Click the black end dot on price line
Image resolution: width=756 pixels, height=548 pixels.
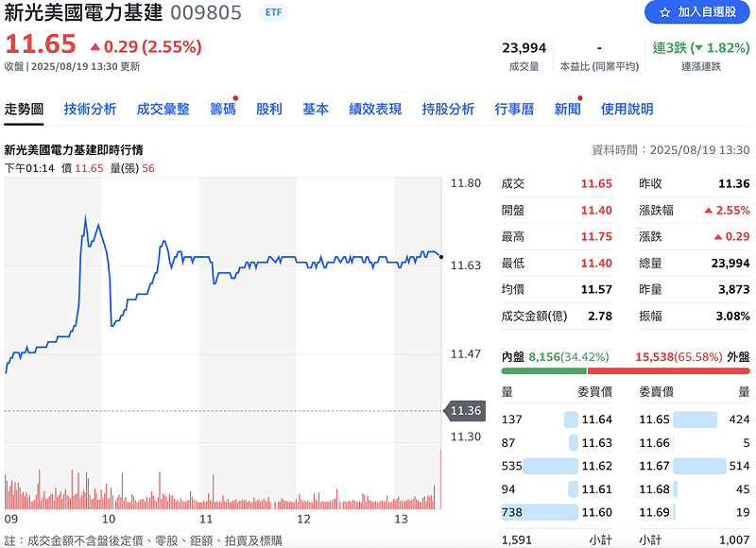tap(441, 257)
